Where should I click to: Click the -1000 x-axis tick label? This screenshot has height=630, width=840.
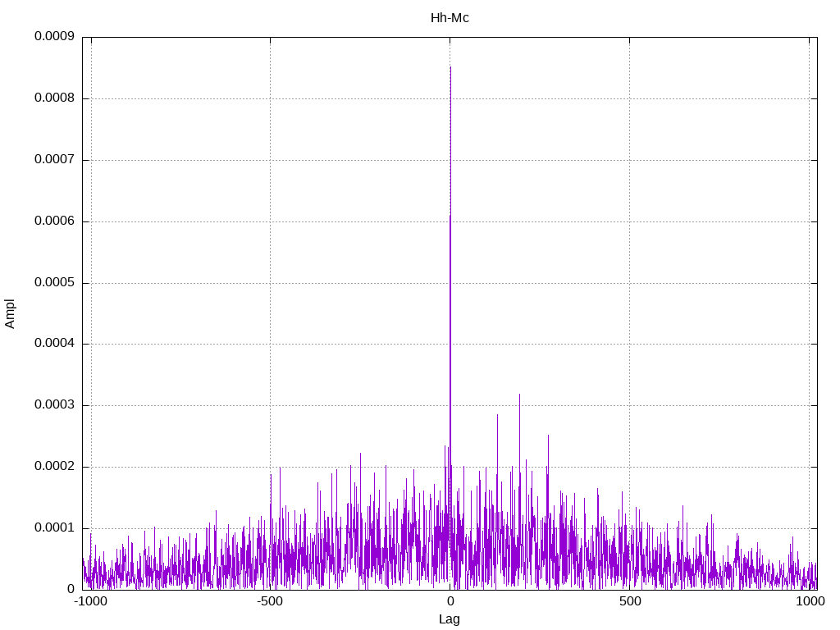coord(91,601)
